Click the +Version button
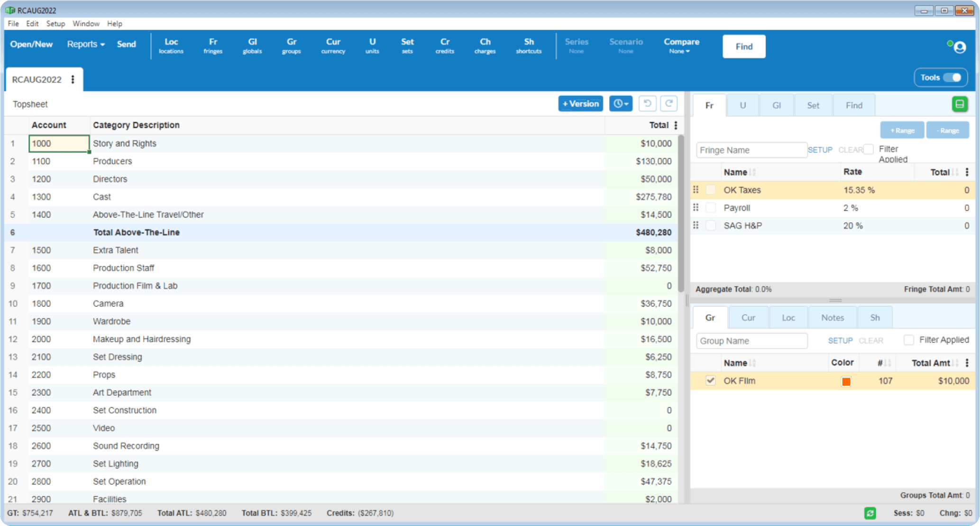The width and height of the screenshot is (980, 526). click(x=580, y=103)
